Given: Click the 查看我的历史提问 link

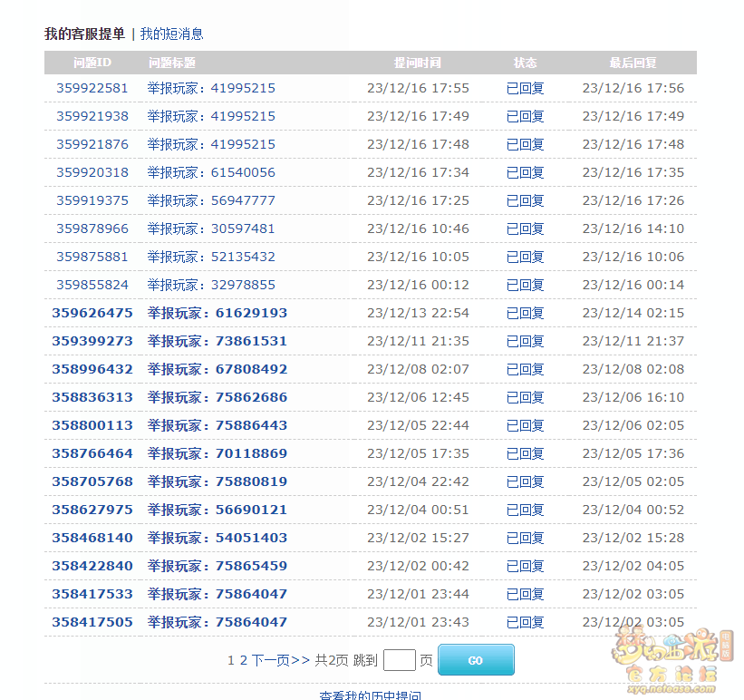Looking at the screenshot, I should click(x=370, y=695).
